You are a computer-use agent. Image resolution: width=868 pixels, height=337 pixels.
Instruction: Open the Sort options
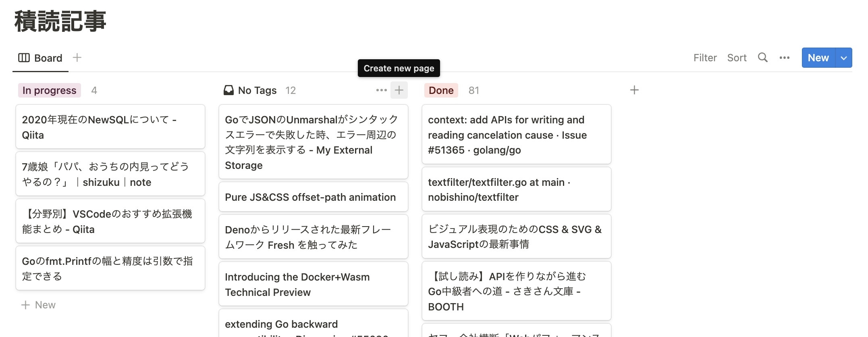click(737, 58)
